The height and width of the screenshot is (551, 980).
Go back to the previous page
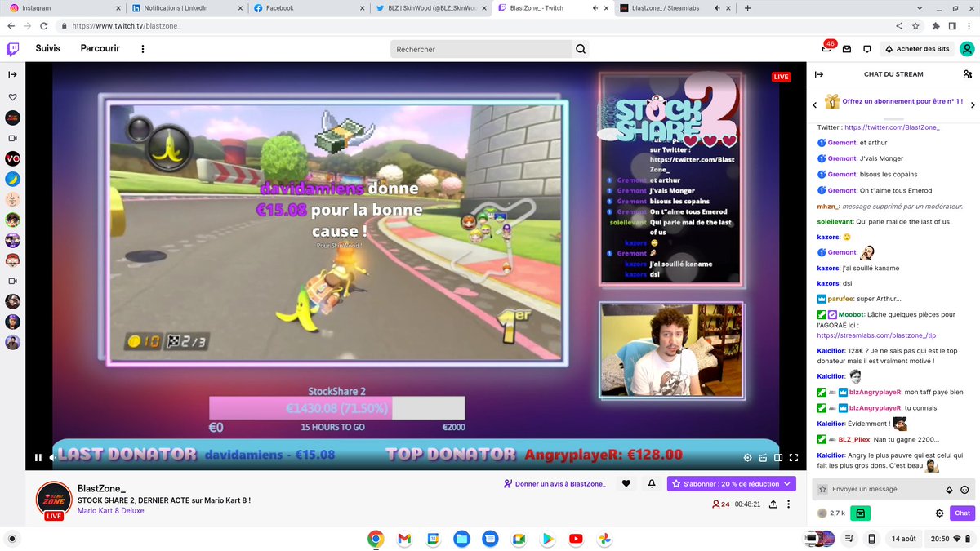(x=11, y=26)
